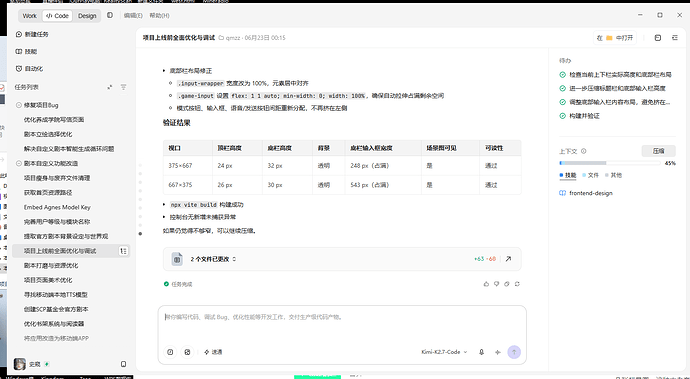Toggle the preview panel icon in header
The height and width of the screenshot is (379, 690).
point(658,38)
